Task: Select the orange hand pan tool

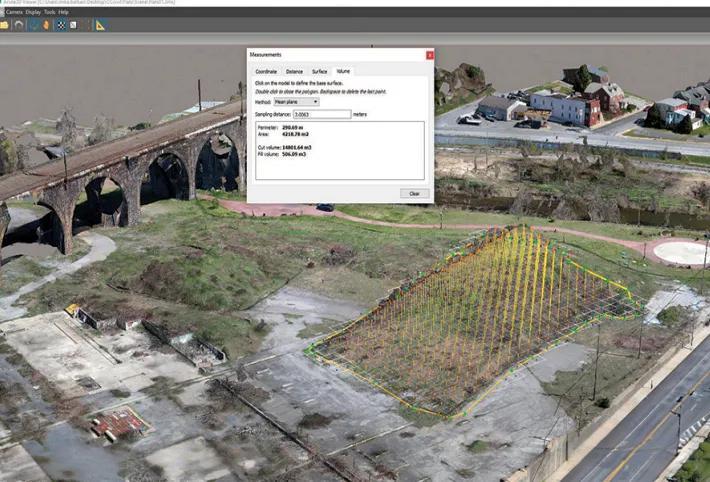Action: pyautogui.click(x=47, y=24)
